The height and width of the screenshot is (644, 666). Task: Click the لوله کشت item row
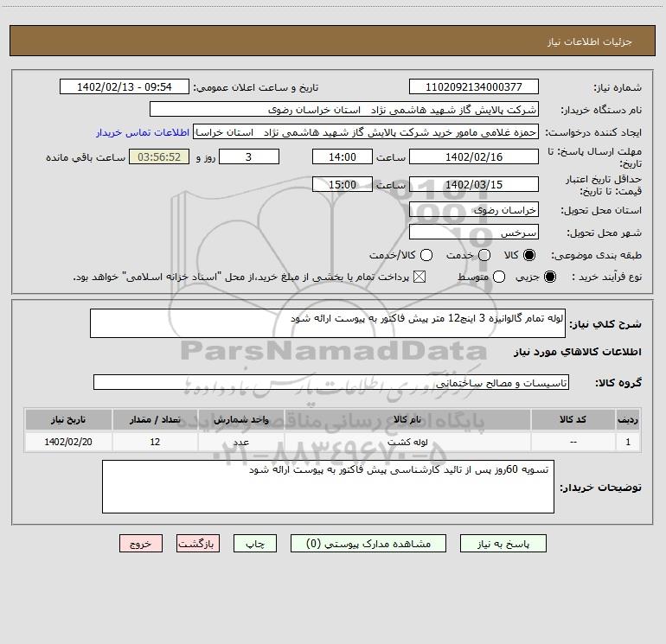click(333, 442)
